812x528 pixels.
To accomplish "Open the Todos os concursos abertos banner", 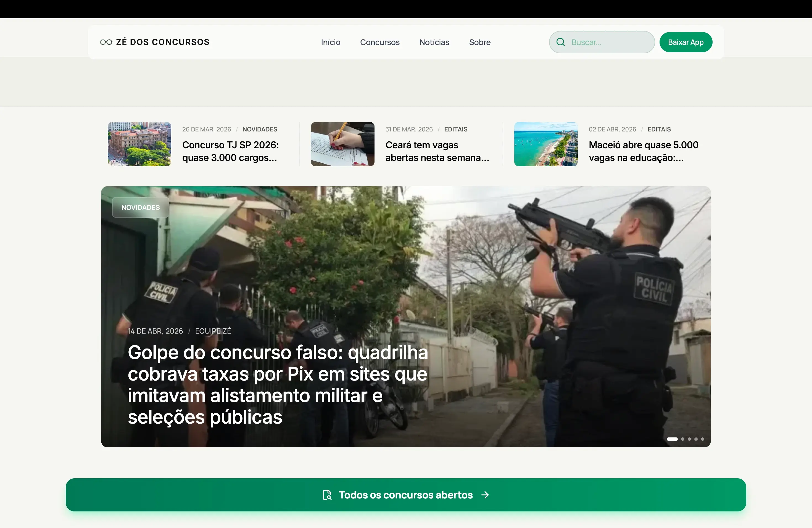I will 405,495.
